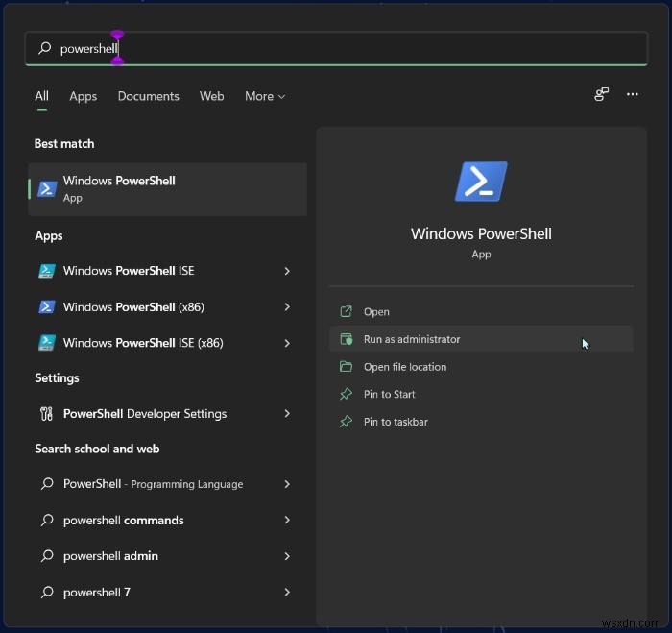Viewport: 672px width, 633px height.
Task: Switch to the Apps filter tab
Action: 84,96
